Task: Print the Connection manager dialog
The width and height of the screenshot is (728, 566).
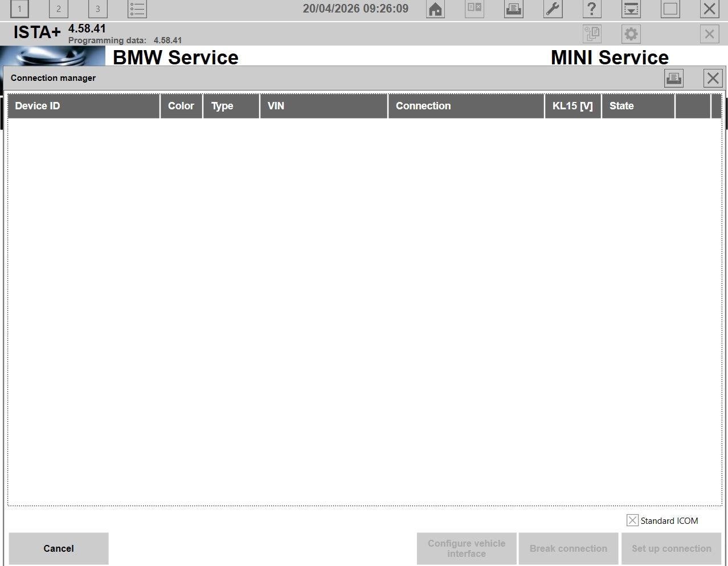Action: point(674,79)
